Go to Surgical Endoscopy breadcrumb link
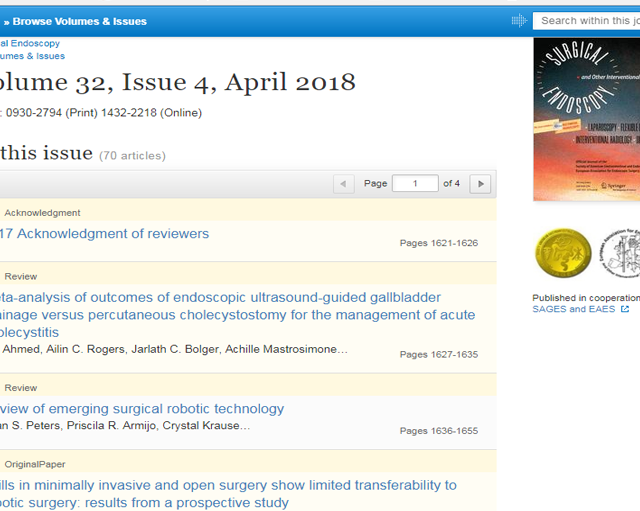The height and width of the screenshot is (511, 640). coord(29,43)
